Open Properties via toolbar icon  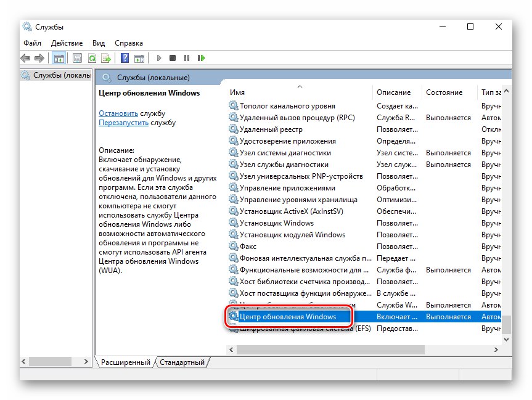(77, 59)
